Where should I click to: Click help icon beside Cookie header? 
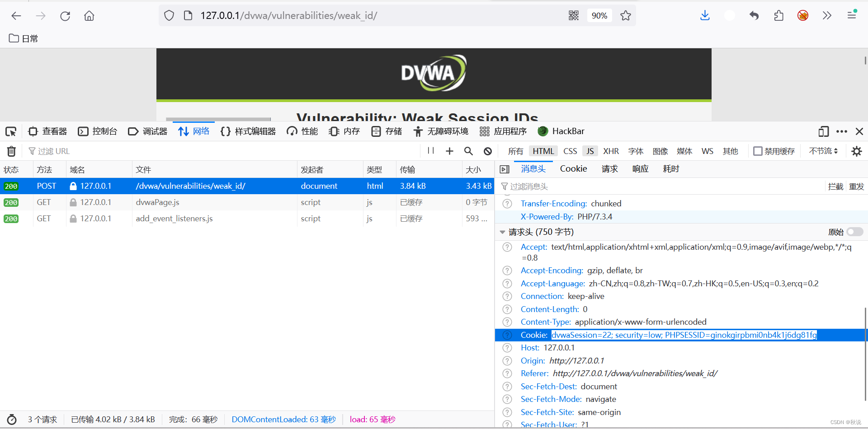point(507,335)
